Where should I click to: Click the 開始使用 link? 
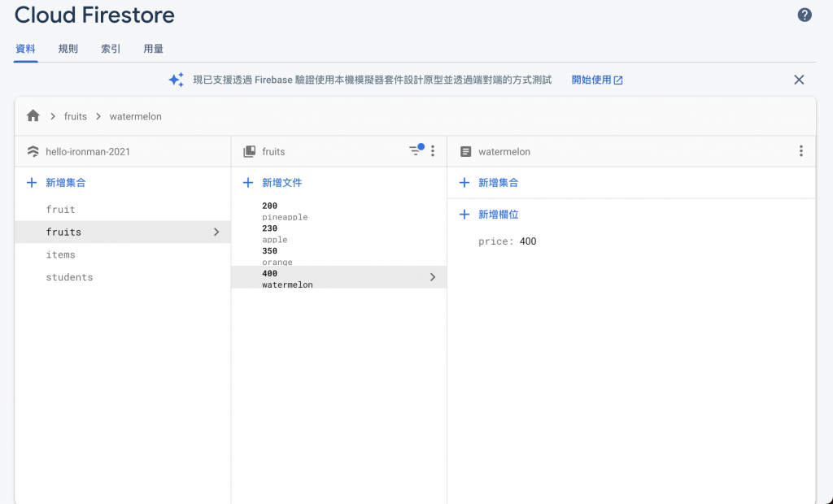(597, 80)
